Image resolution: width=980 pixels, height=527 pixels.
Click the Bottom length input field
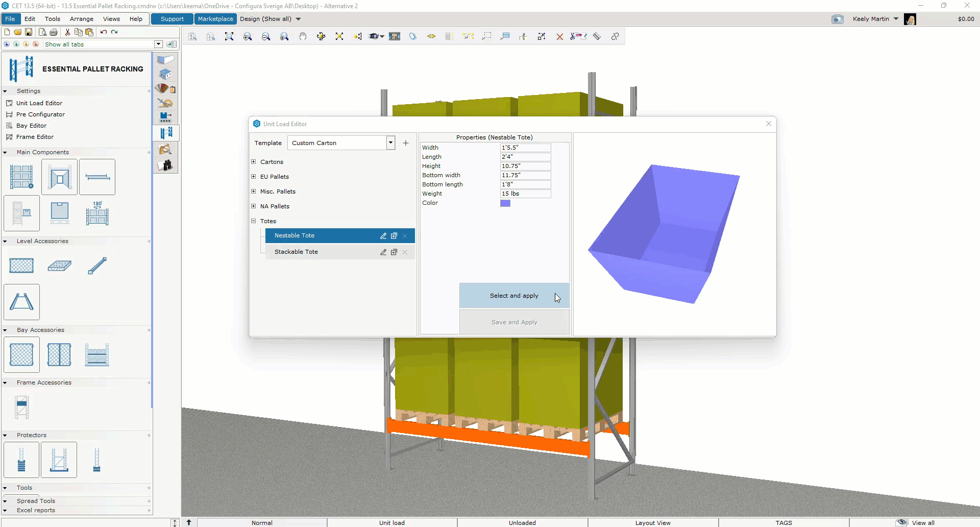click(x=526, y=184)
